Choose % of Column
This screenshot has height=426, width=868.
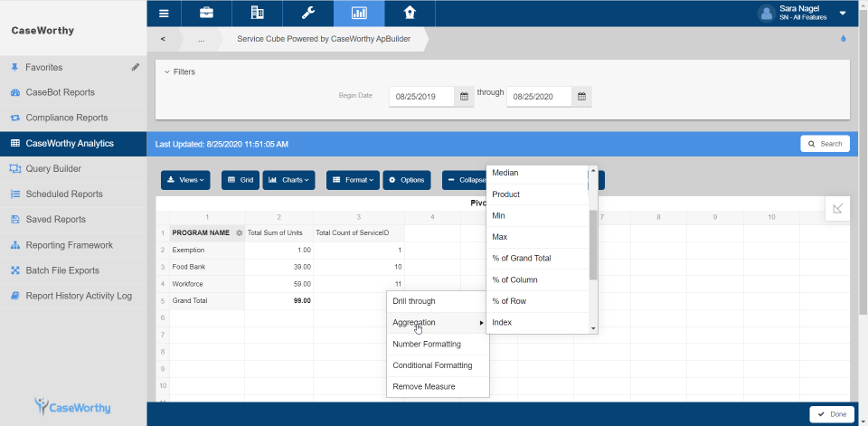537,279
